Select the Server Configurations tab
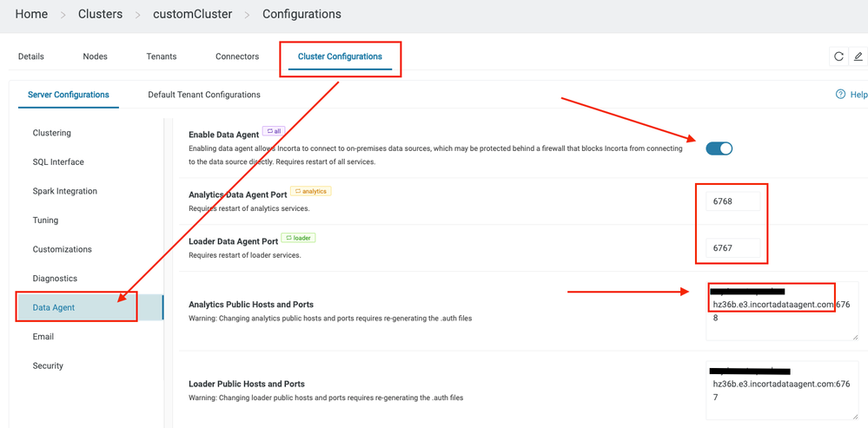 69,95
